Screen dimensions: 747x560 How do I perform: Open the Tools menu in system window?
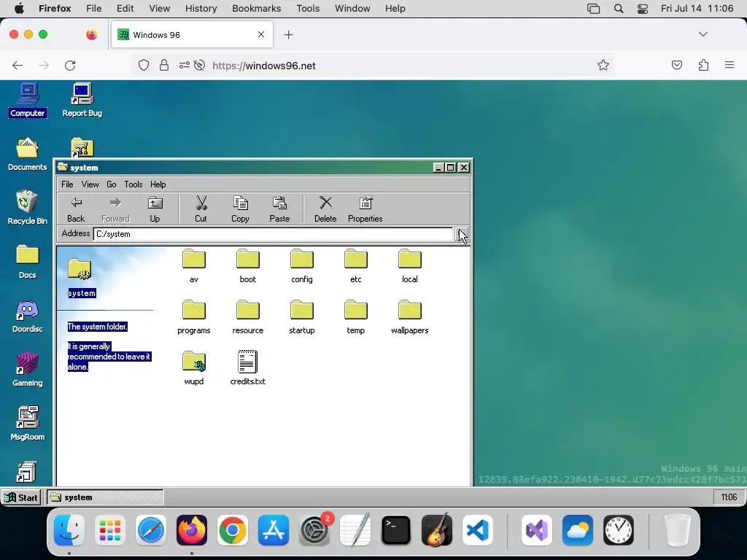tap(133, 184)
